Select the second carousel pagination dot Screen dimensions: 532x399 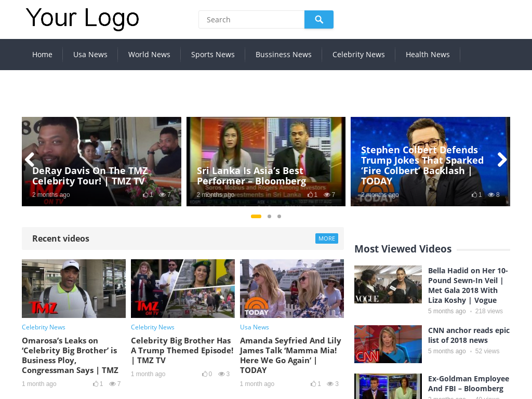(269, 216)
